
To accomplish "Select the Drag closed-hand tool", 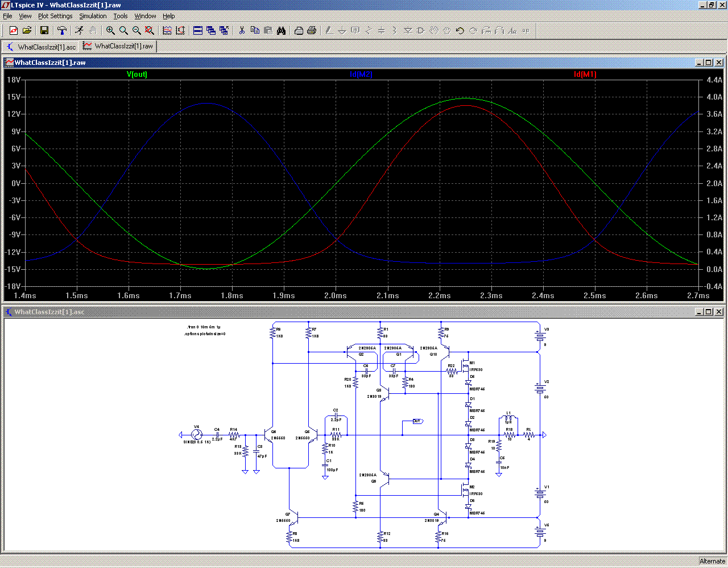I will click(447, 31).
